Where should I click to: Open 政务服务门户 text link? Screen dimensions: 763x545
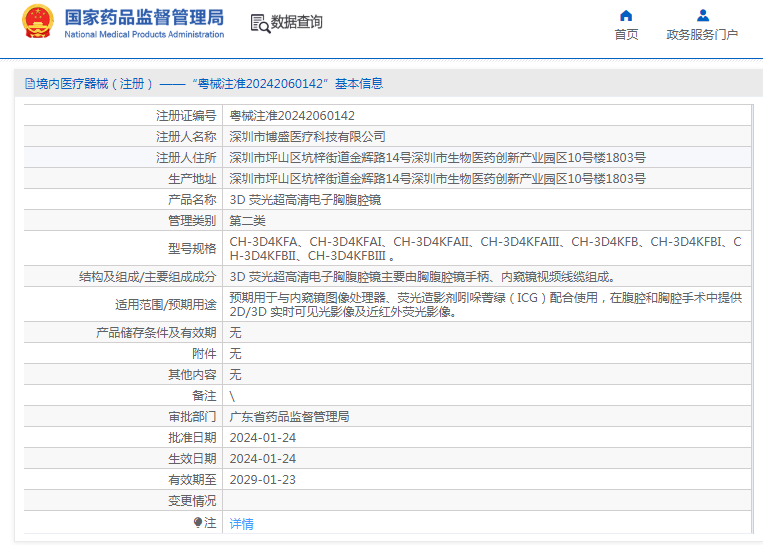[702, 35]
